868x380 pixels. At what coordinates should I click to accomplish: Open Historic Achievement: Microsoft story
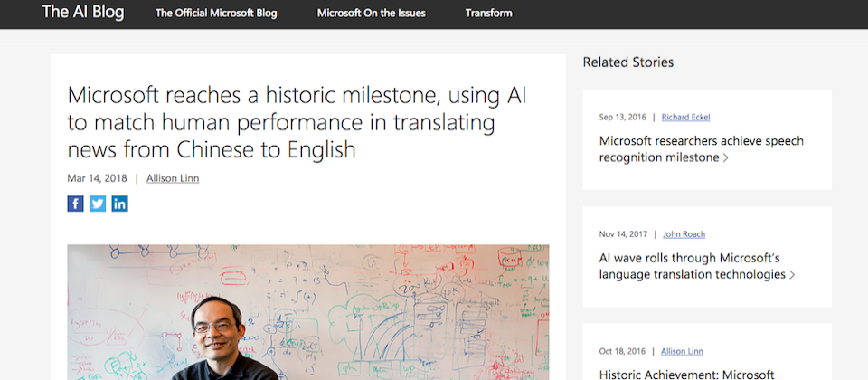(686, 375)
